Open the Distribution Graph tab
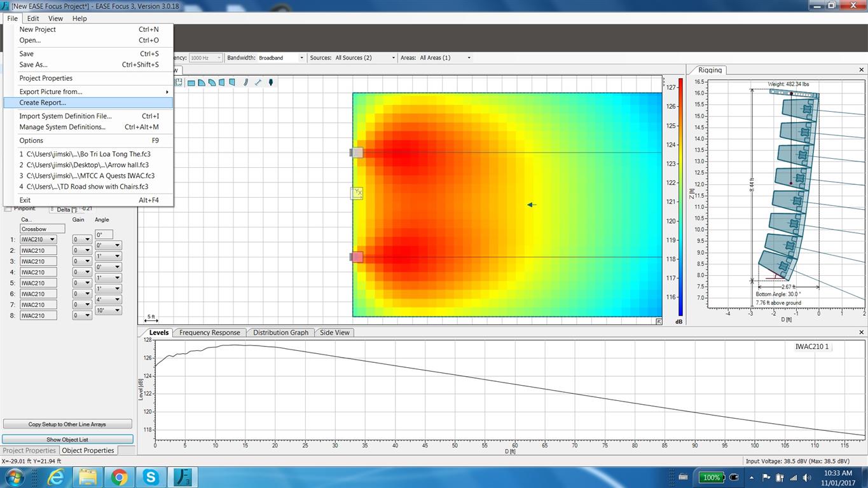868x488 pixels. point(280,332)
